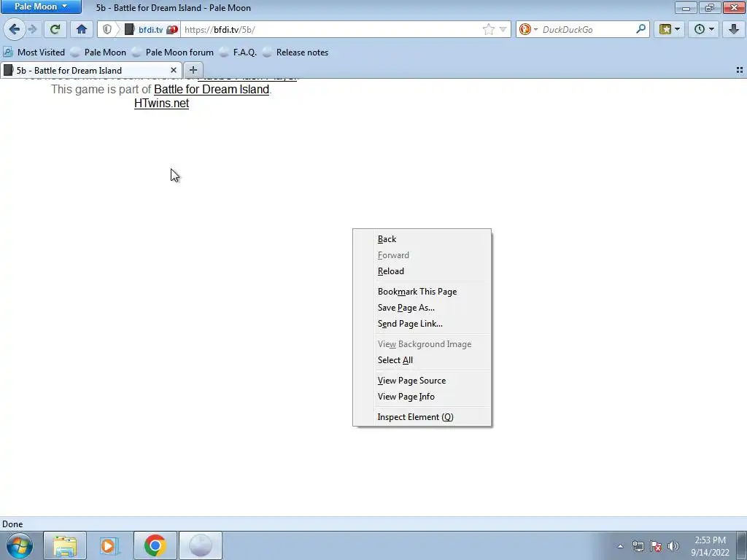Screen dimensions: 747x560
Task: Open the Pale Moon bookmark
Action: (x=98, y=52)
